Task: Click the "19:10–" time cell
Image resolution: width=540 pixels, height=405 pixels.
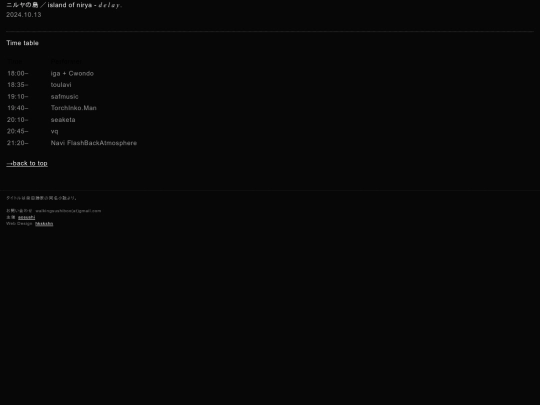Action: click(18, 96)
